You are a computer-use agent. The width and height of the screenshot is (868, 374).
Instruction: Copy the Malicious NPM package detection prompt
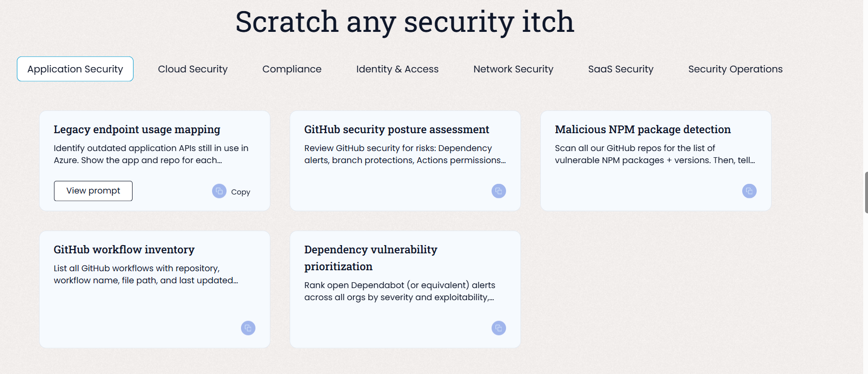coord(749,191)
